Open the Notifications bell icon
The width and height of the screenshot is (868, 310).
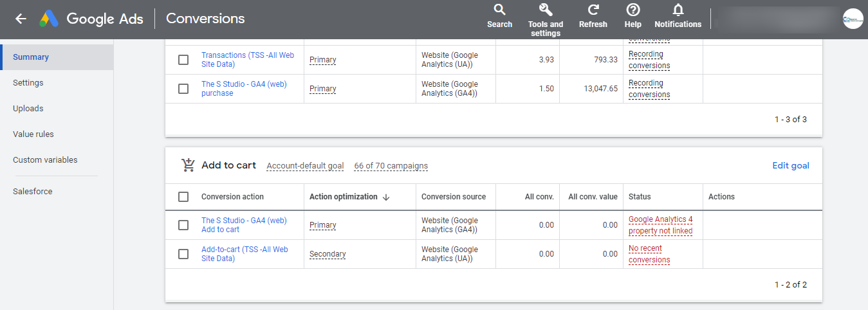(678, 10)
